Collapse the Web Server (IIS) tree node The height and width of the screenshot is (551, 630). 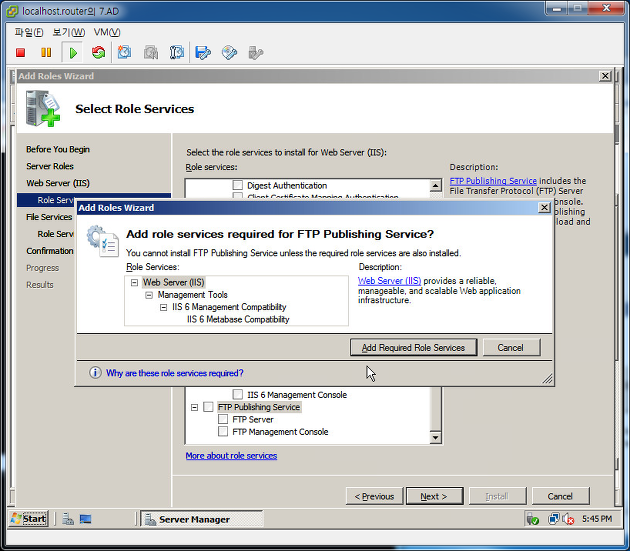(x=134, y=283)
